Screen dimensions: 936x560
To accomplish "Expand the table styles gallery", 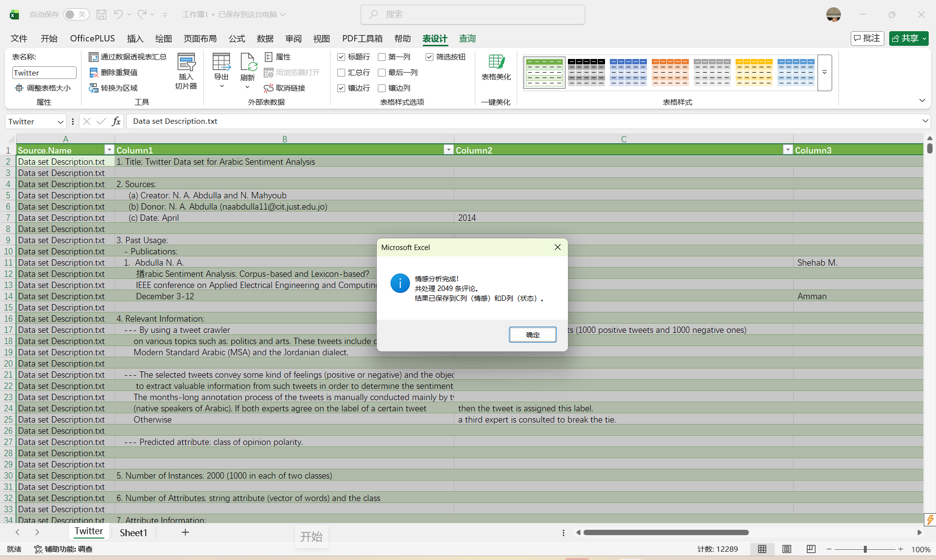I will point(824,73).
